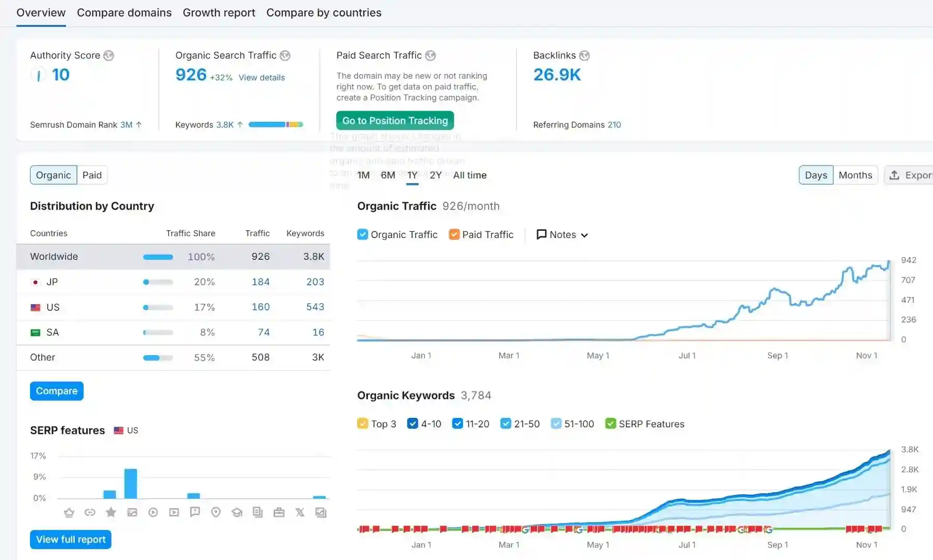Expand the Notes dropdown
This screenshot has height=560, width=933.
coord(562,234)
